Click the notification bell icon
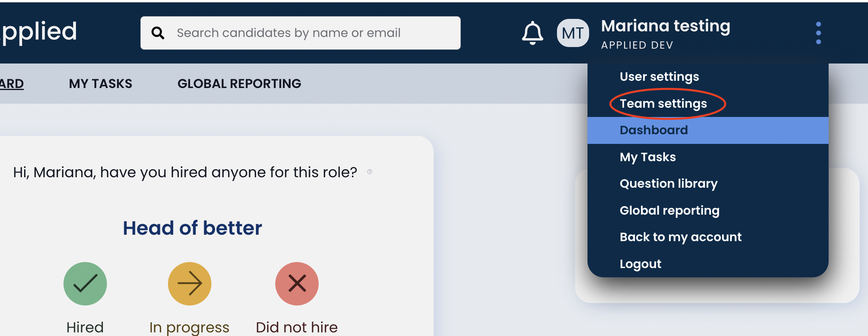This screenshot has height=336, width=868. pos(532,33)
